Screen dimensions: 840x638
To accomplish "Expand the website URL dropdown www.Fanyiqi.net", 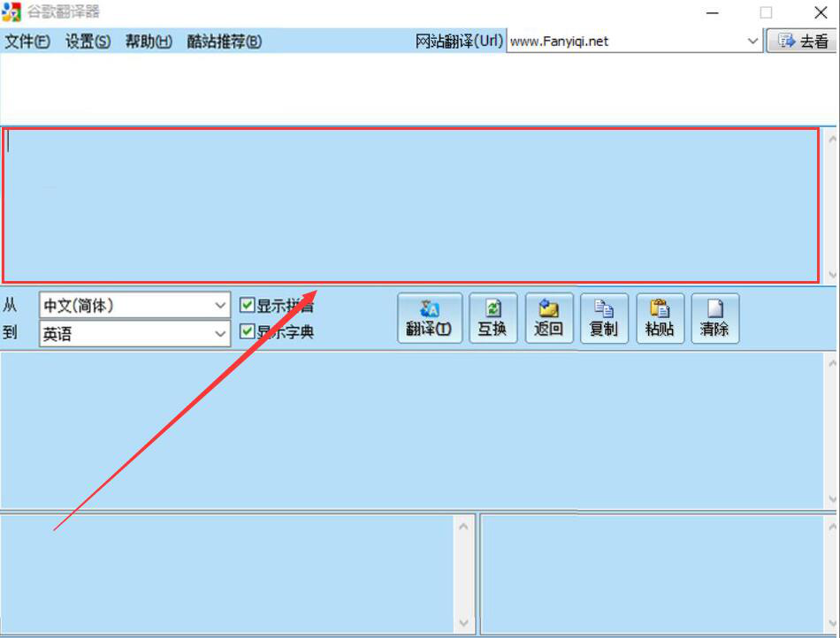I will (x=752, y=42).
